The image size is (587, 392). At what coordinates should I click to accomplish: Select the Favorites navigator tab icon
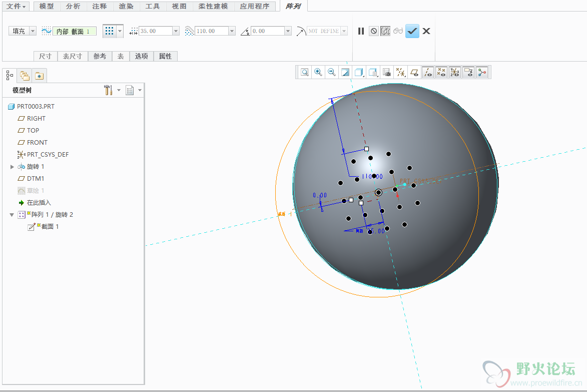[x=40, y=76]
